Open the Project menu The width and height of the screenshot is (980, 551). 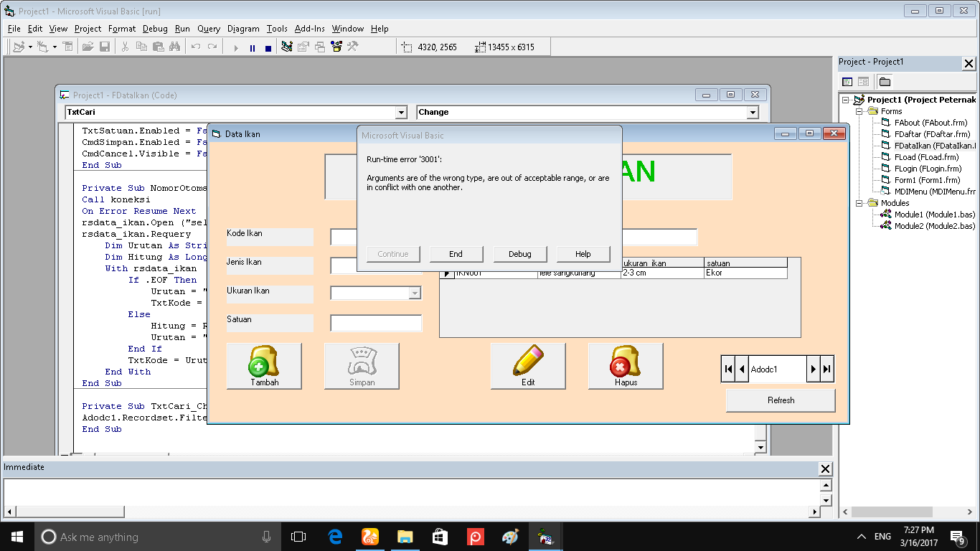(88, 29)
